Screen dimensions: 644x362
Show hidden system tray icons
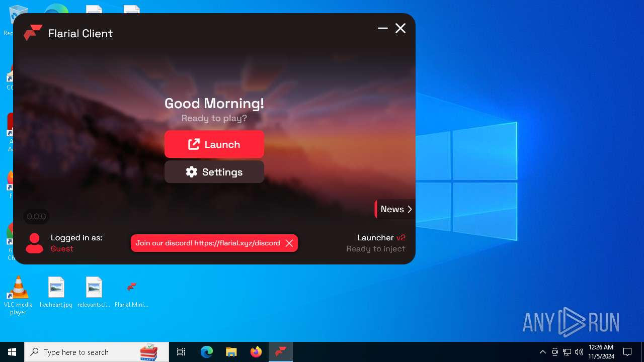point(542,352)
